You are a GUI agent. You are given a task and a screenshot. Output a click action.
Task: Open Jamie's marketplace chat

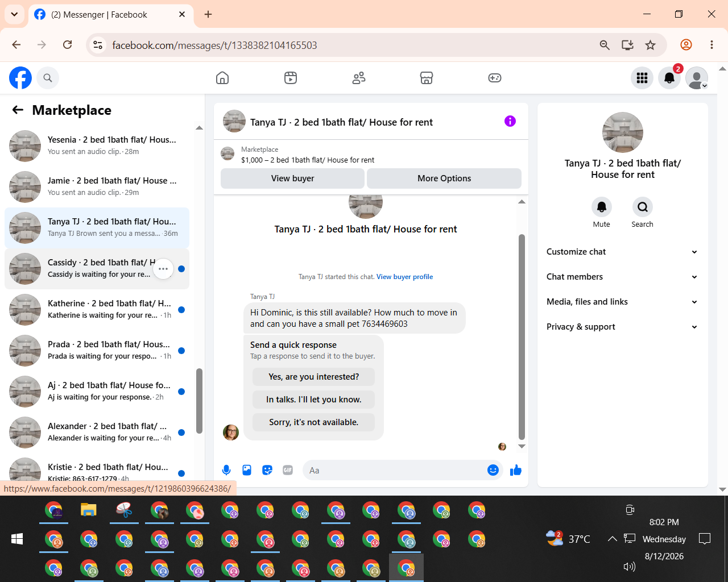[x=97, y=187]
